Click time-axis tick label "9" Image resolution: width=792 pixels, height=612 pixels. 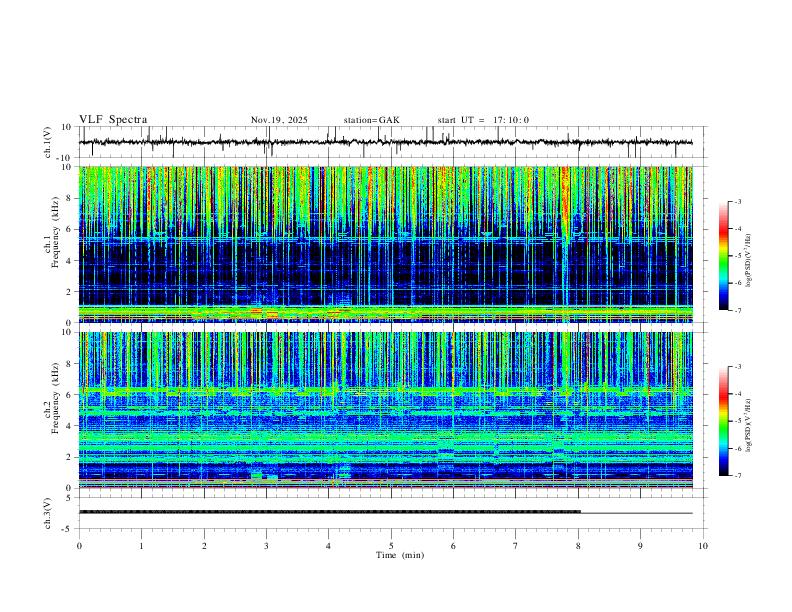pyautogui.click(x=640, y=546)
